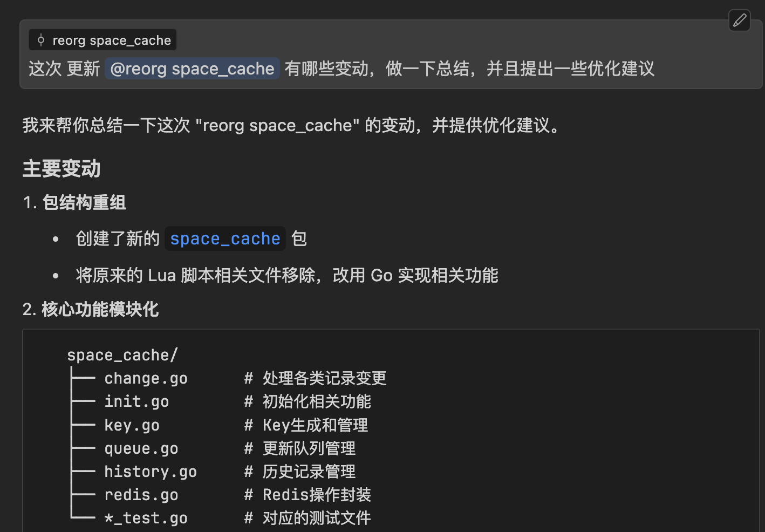Image resolution: width=765 pixels, height=532 pixels.
Task: Click the pencil edit message icon
Action: [x=740, y=21]
